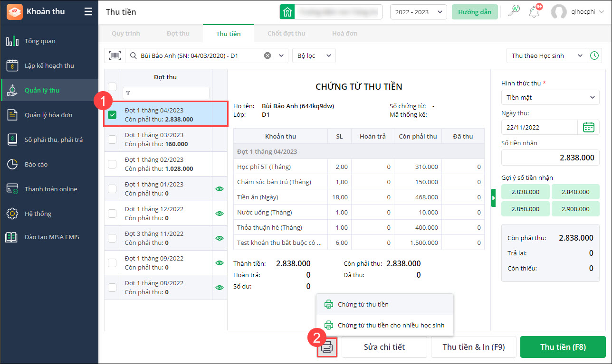Click the Số tiền nhận amount field
Image resolution: width=612 pixels, height=364 pixels.
point(550,158)
